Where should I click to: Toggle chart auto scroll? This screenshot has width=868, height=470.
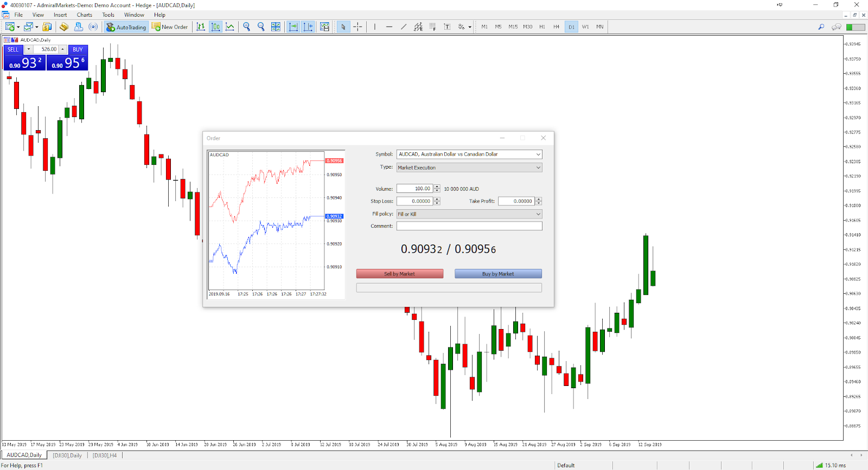tap(293, 27)
